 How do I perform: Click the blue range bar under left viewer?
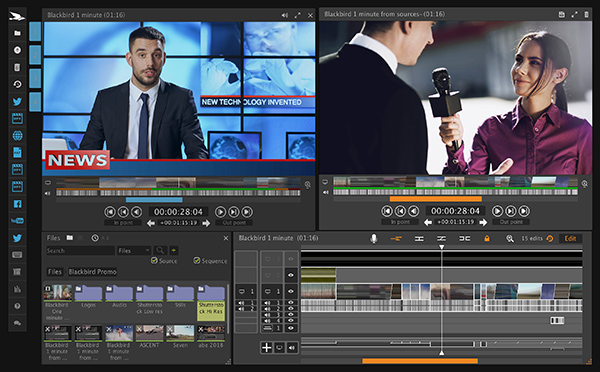click(x=154, y=200)
